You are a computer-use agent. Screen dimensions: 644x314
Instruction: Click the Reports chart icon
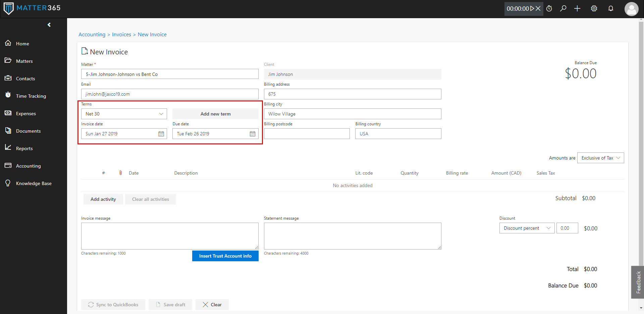click(8, 148)
